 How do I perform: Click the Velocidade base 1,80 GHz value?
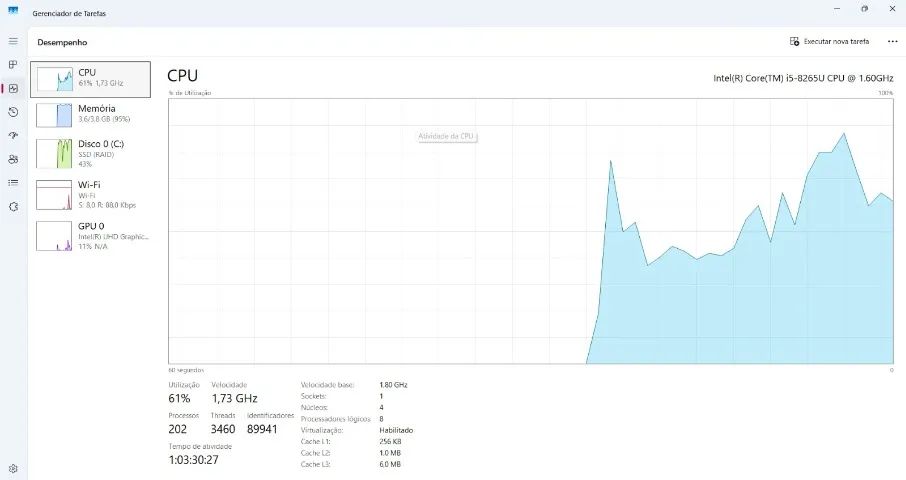[x=393, y=385]
